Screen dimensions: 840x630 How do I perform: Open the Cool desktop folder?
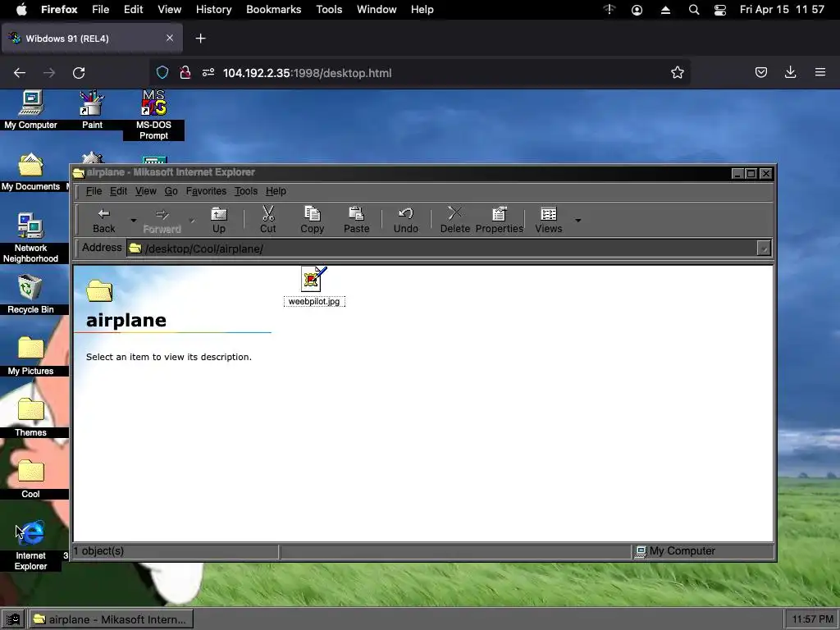[30, 479]
